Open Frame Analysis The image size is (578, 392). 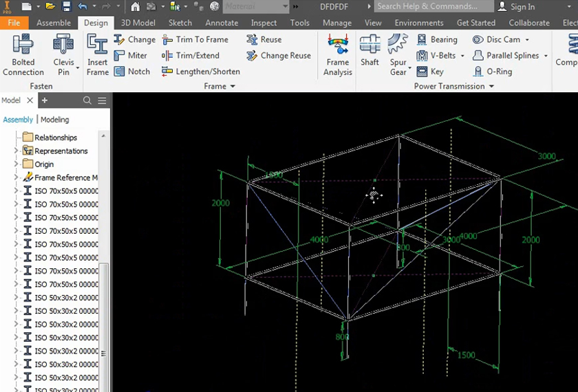(x=337, y=55)
